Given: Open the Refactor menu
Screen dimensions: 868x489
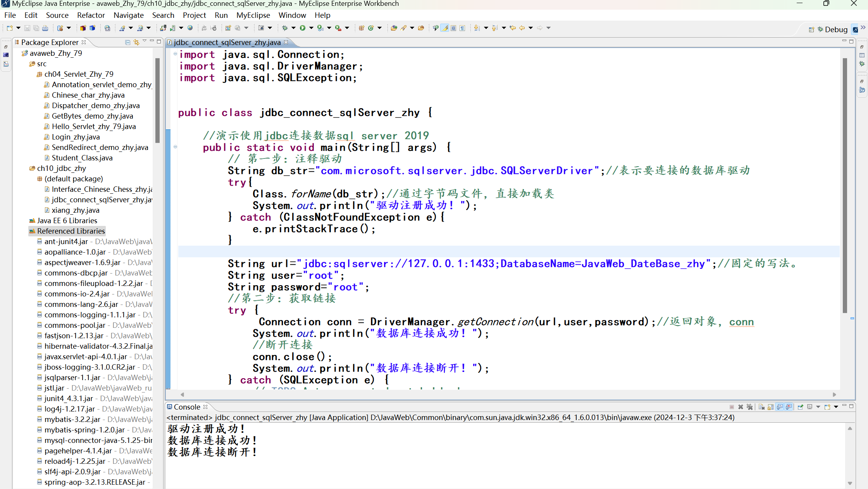Looking at the screenshot, I should [x=91, y=15].
